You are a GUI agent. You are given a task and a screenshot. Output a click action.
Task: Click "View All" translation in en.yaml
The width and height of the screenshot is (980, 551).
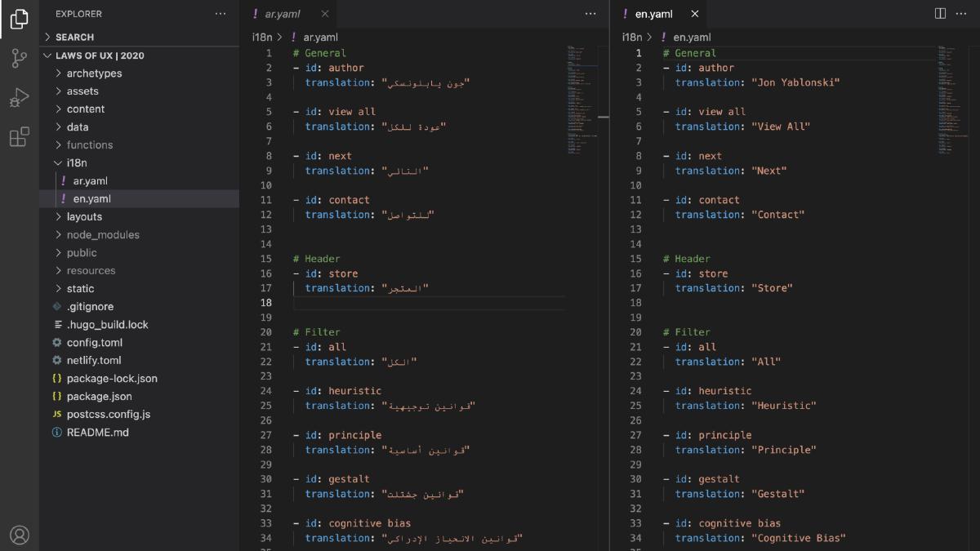coord(781,127)
